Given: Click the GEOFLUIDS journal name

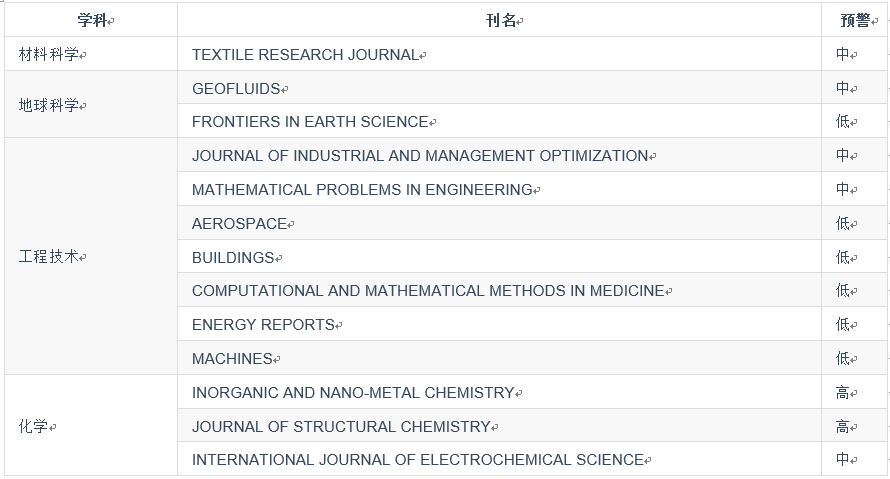Looking at the screenshot, I should tap(236, 89).
